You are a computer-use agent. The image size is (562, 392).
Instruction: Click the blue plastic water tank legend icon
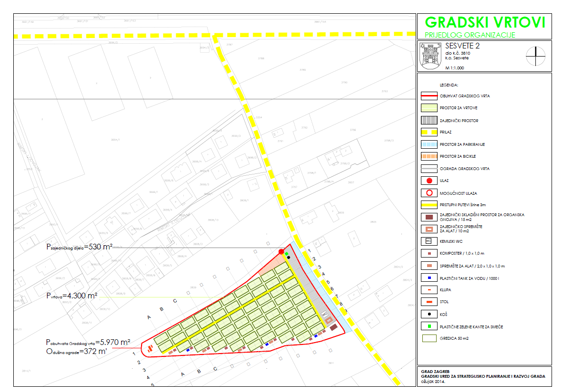click(x=429, y=277)
